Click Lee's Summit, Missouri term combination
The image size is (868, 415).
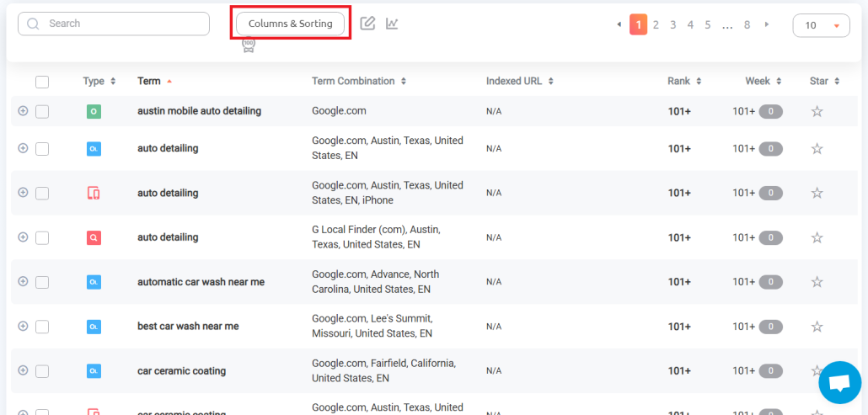tap(372, 326)
